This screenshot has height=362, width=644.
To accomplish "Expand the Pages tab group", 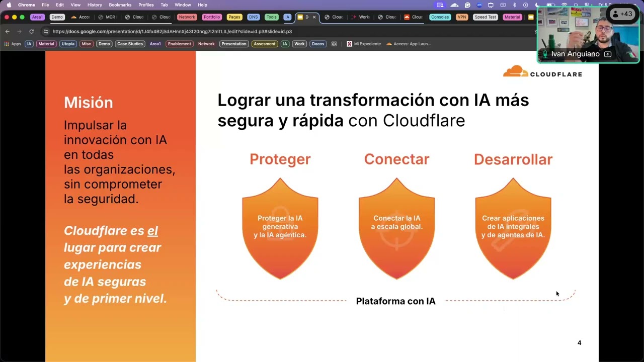I will [234, 17].
